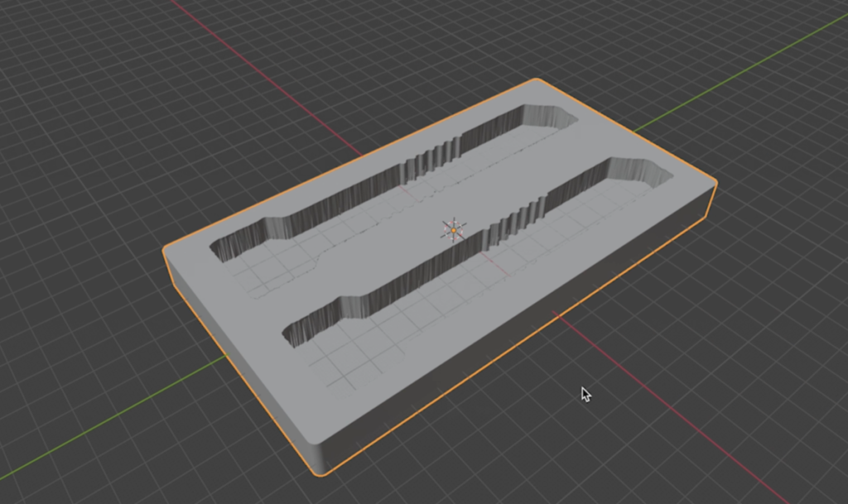Click the 3D cursor at the model's center
This screenshot has height=504, width=848.
pos(453,230)
